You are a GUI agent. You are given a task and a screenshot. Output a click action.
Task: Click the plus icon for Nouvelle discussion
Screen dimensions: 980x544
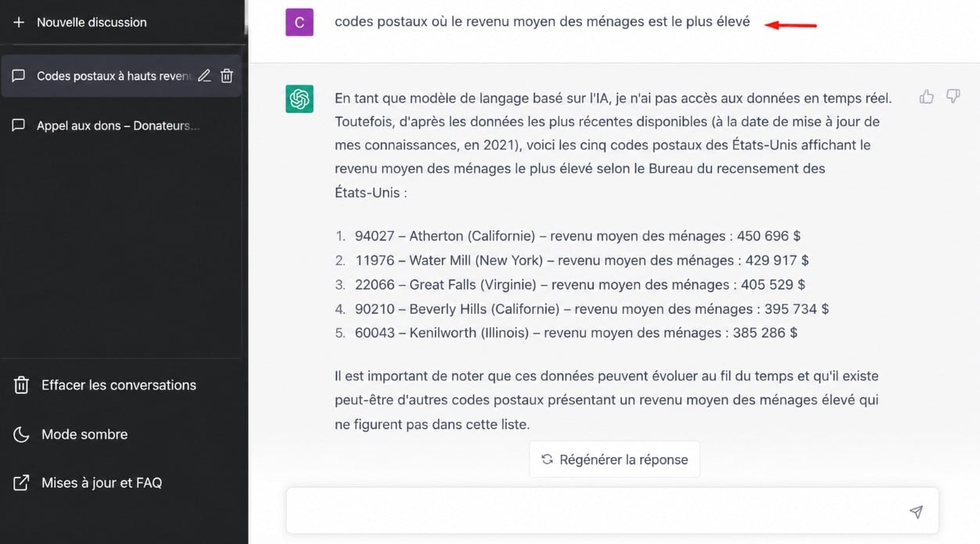point(19,22)
